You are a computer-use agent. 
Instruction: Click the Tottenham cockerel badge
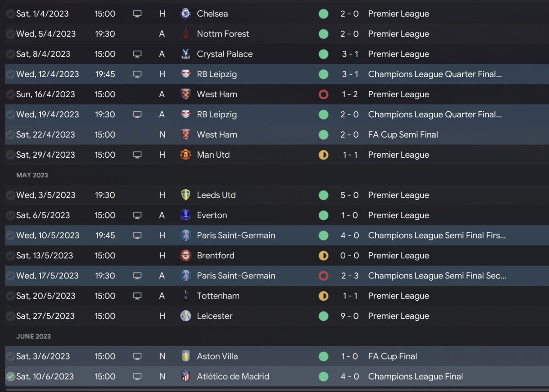click(186, 296)
